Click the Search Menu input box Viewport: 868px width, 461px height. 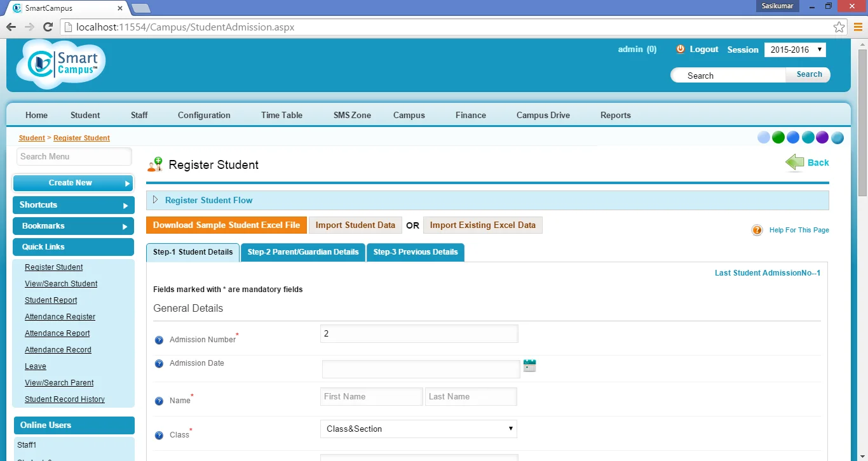(x=74, y=157)
